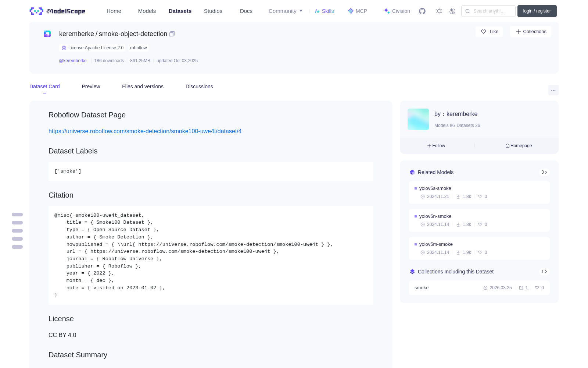
Task: Expand Collections Including this Dataset (1 arrow)
Action: (544, 272)
